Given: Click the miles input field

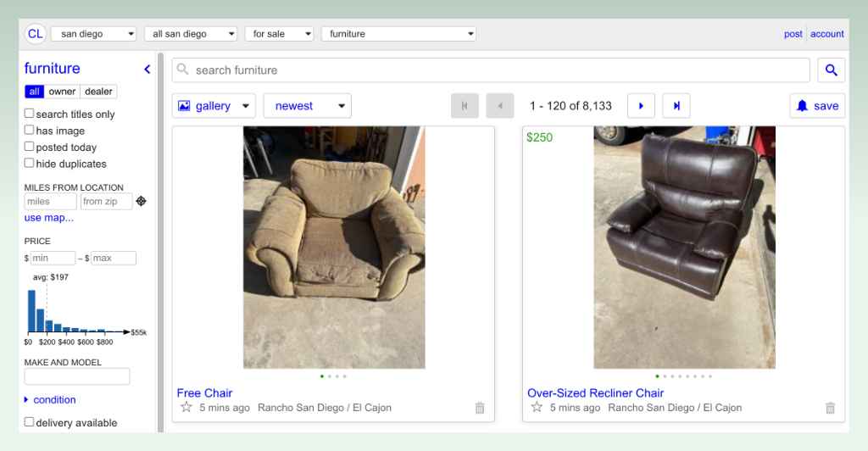Looking at the screenshot, I should click(x=50, y=202).
